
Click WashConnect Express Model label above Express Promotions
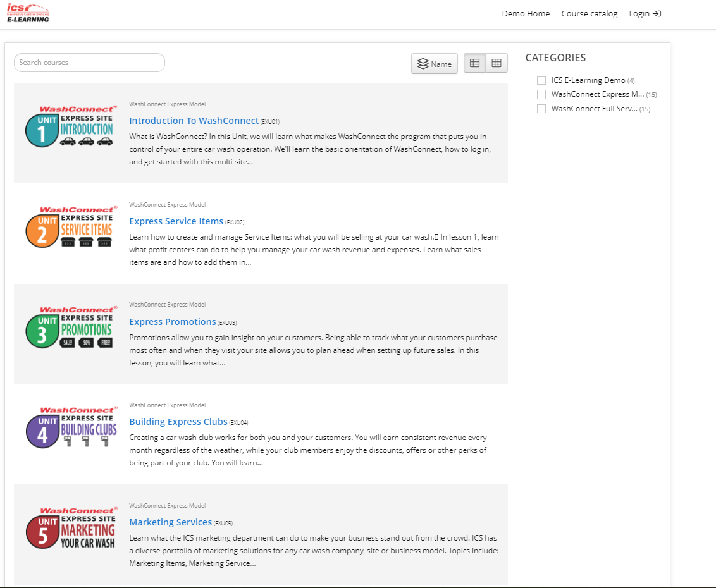[x=167, y=305]
